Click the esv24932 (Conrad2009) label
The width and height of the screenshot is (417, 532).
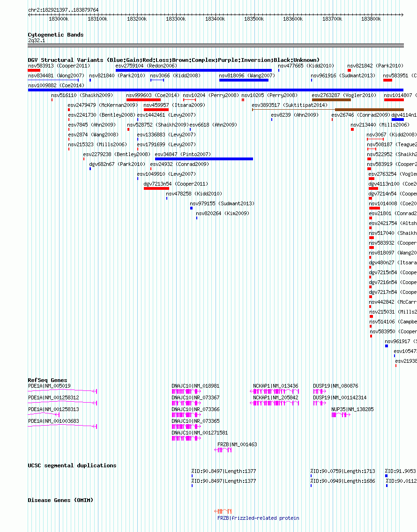(x=179, y=164)
